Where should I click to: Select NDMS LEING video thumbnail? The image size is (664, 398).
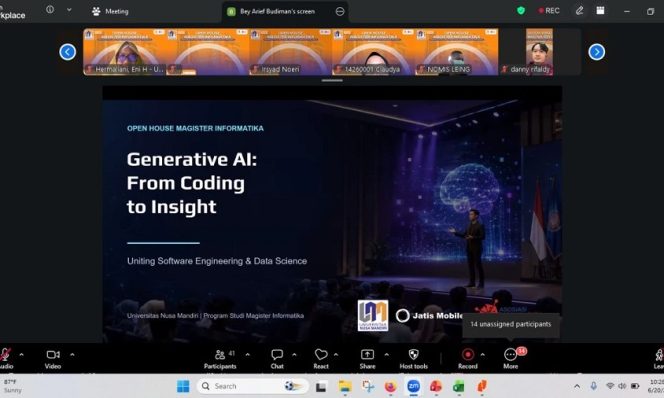(457, 52)
